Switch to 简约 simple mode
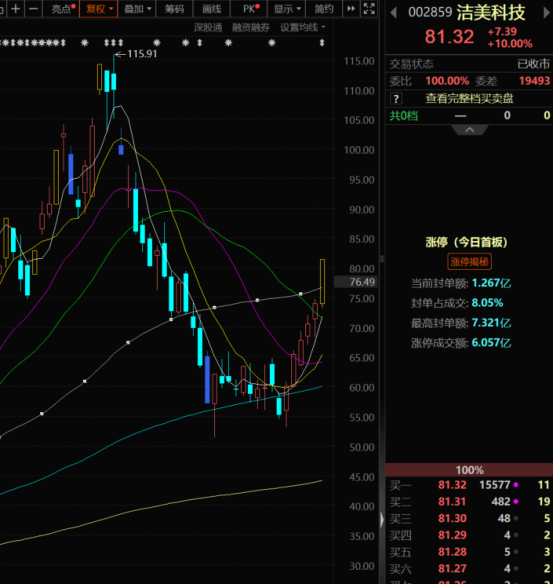This screenshot has width=554, height=585. (324, 9)
